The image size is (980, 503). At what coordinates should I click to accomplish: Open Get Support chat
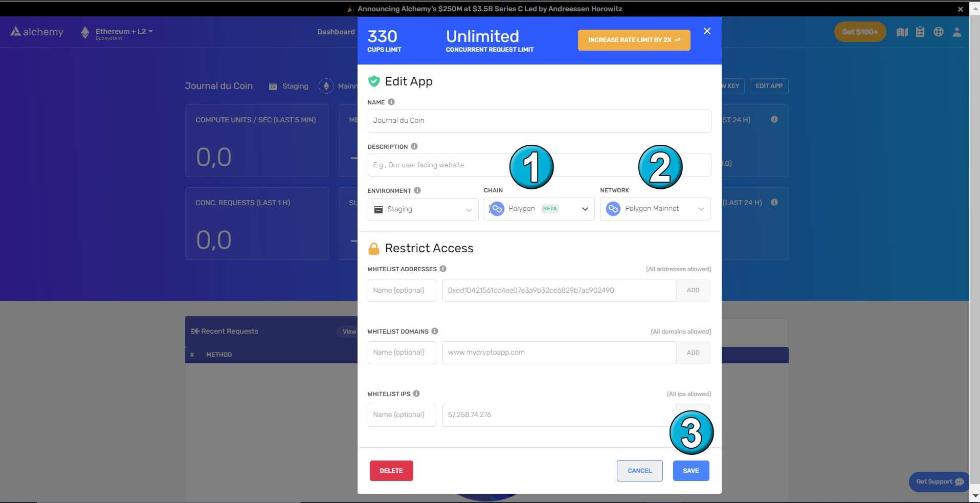tap(939, 482)
